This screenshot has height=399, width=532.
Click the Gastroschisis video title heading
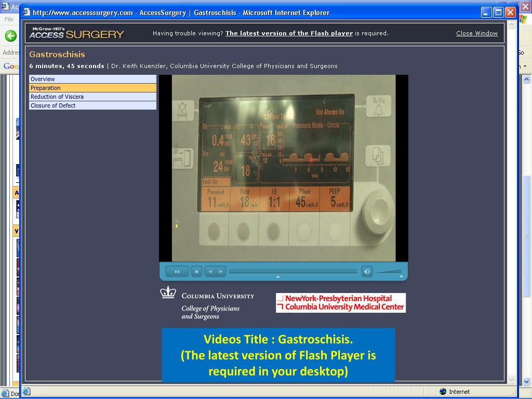click(57, 54)
